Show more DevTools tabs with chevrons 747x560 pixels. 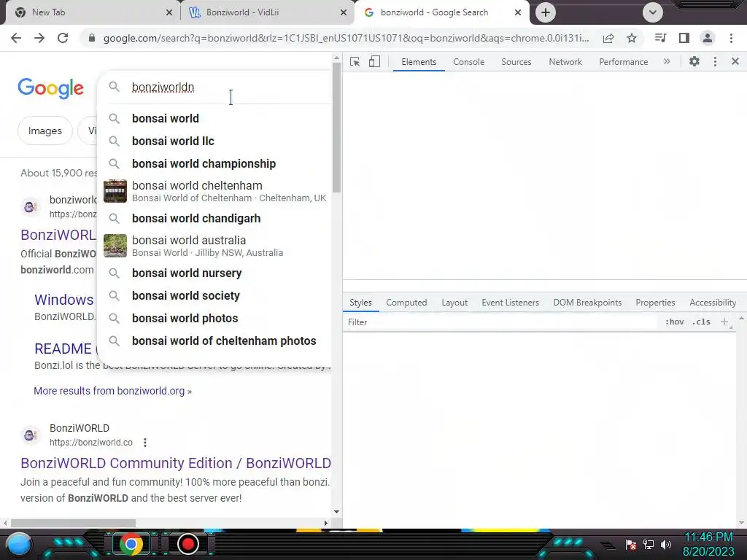click(x=667, y=61)
